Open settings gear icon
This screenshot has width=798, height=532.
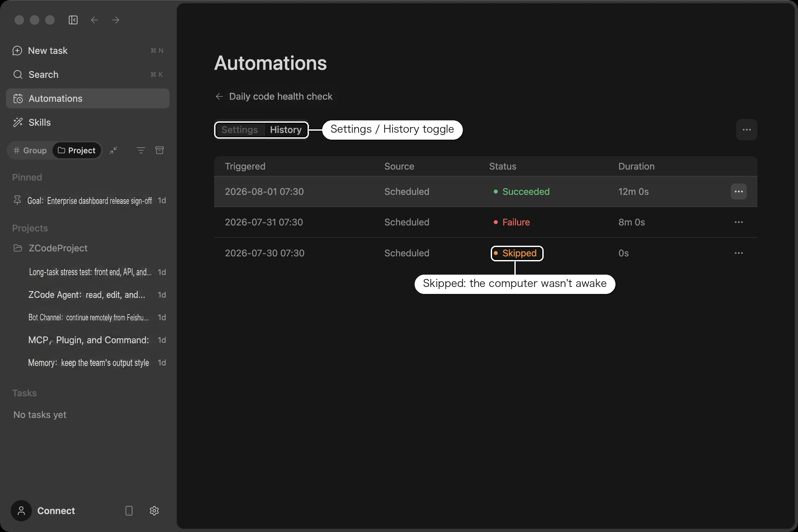click(154, 511)
